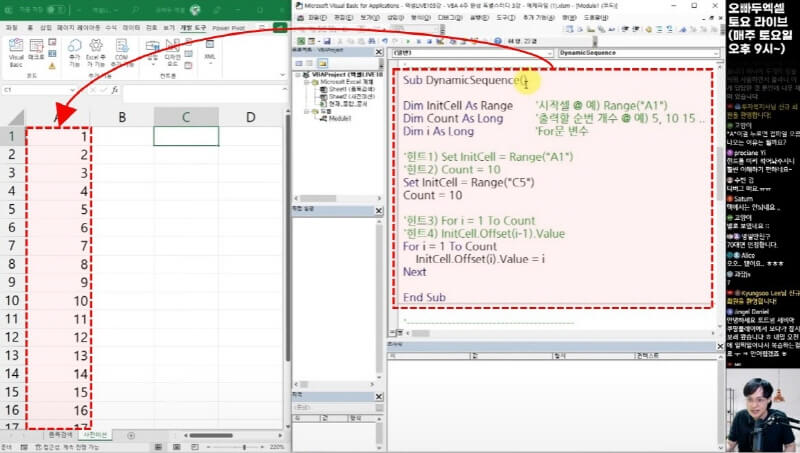Close the Project explorer pane
This screenshot has height=453, width=800.
pyautogui.click(x=379, y=52)
